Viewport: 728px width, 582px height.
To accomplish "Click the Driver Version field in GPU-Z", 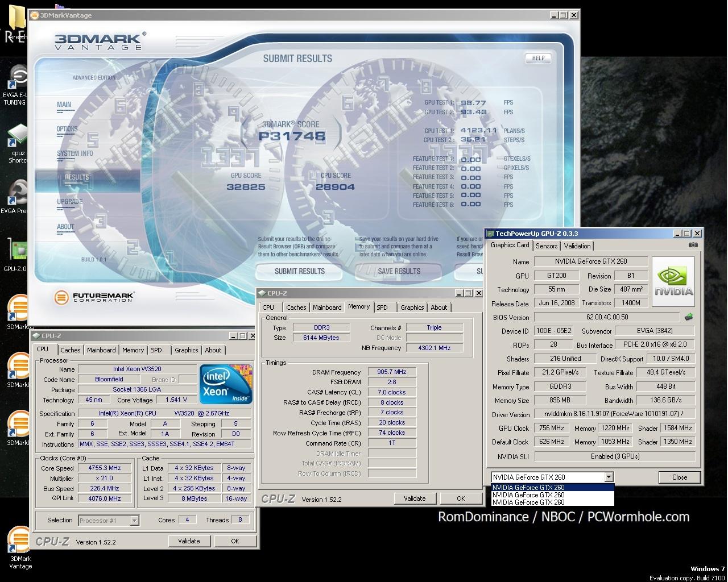I will pos(614,414).
